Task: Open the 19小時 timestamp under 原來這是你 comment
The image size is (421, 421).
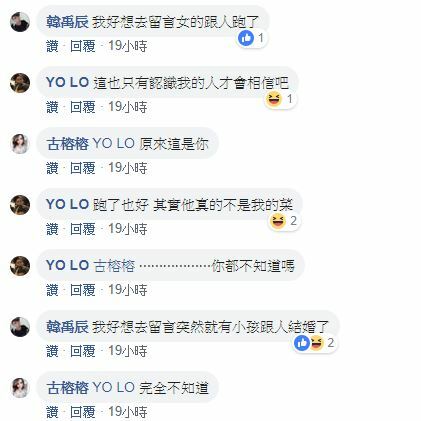Action: (x=128, y=168)
